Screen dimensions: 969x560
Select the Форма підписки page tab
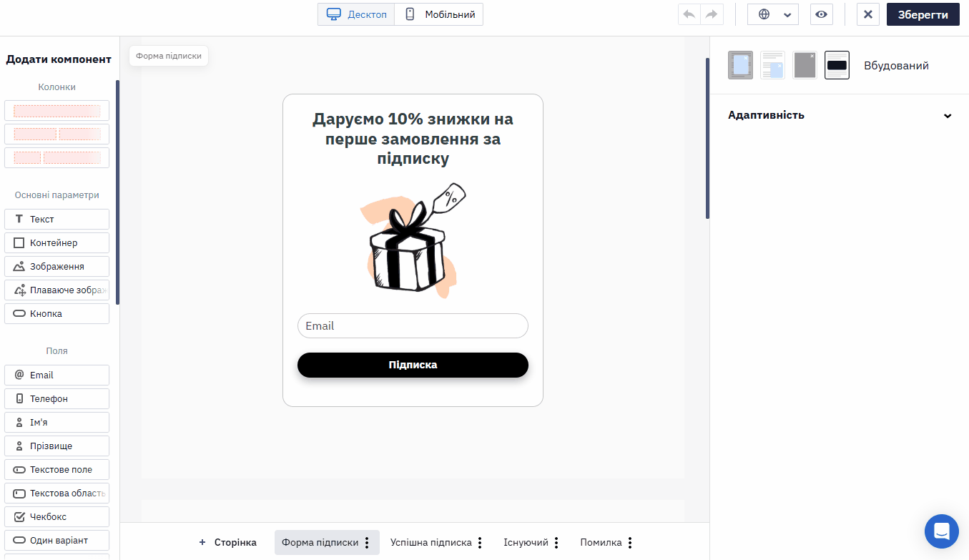point(320,543)
